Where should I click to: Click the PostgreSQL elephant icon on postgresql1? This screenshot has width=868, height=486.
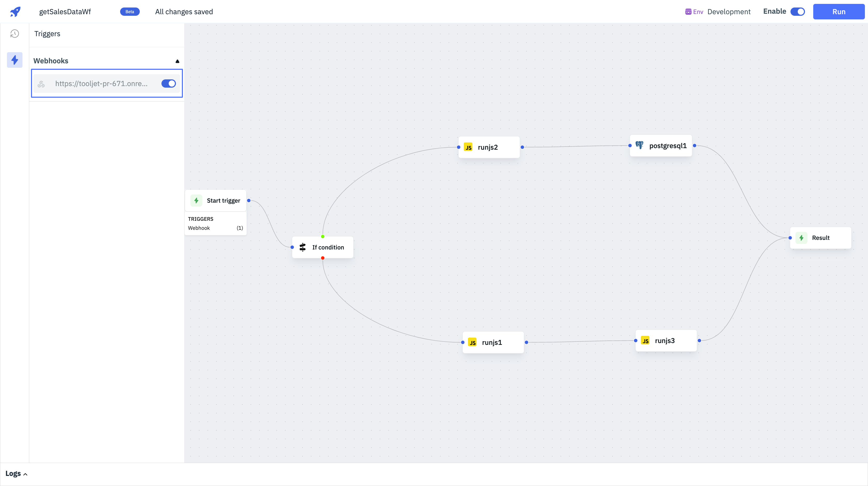(x=639, y=145)
